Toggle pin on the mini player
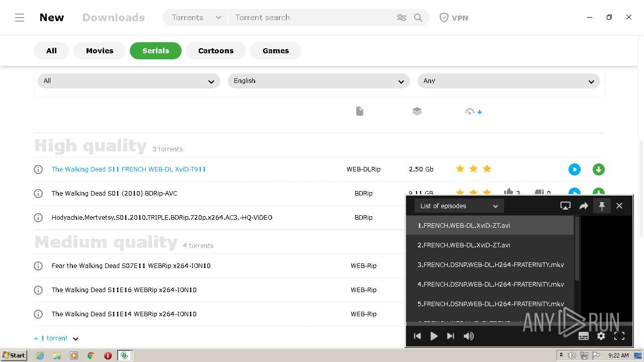644x362 pixels. coord(602,206)
